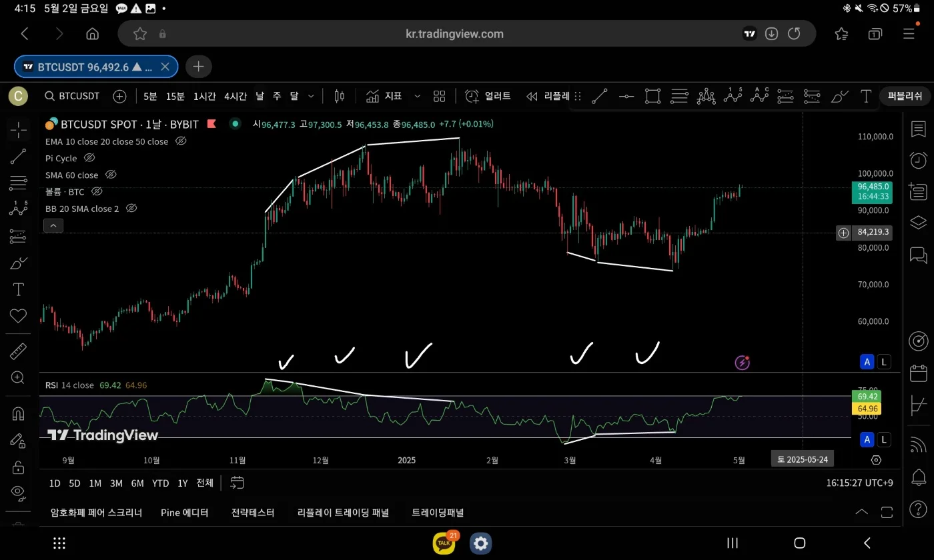This screenshot has height=560, width=934.
Task: Toggle log scale L on the price pane
Action: [x=883, y=362]
